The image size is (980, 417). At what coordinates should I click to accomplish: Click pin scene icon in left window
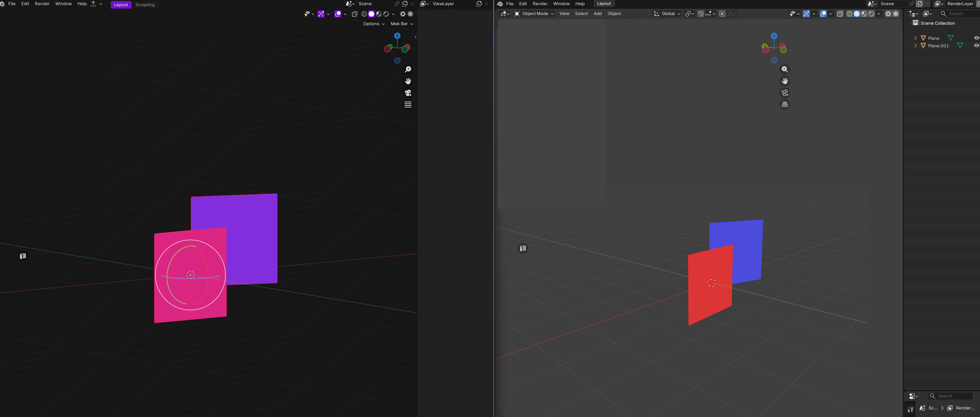click(397, 4)
